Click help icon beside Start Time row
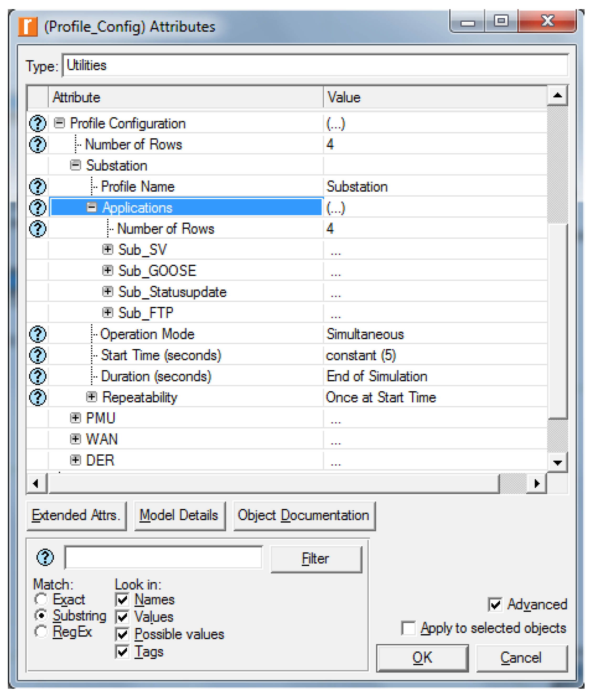Image resolution: width=594 pixels, height=700 pixels. coord(38,355)
